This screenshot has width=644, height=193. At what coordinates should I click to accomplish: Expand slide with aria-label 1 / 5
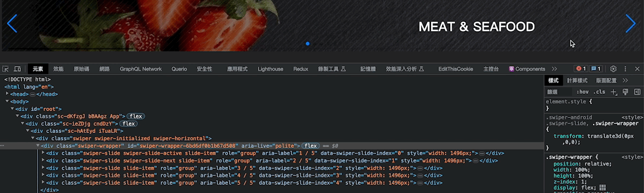[x=43, y=153]
